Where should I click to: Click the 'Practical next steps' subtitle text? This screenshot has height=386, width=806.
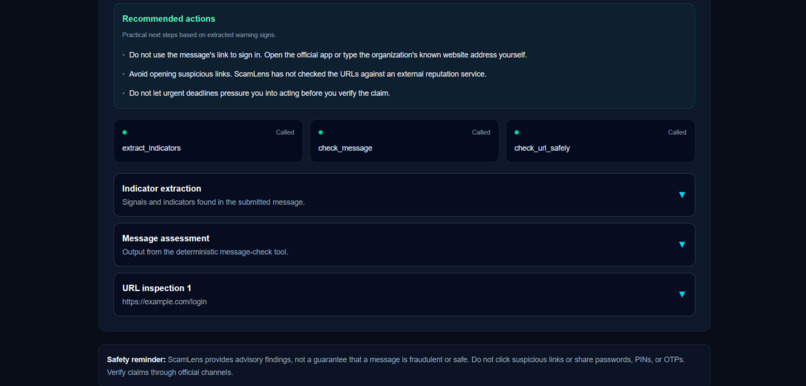[x=199, y=35]
